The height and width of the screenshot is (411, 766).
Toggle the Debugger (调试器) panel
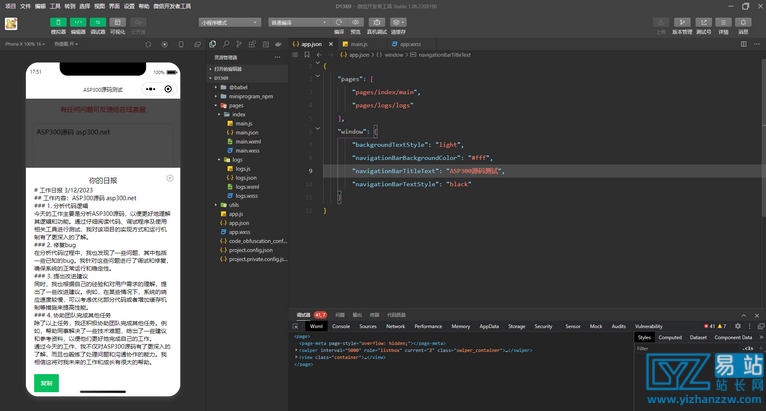[98, 21]
